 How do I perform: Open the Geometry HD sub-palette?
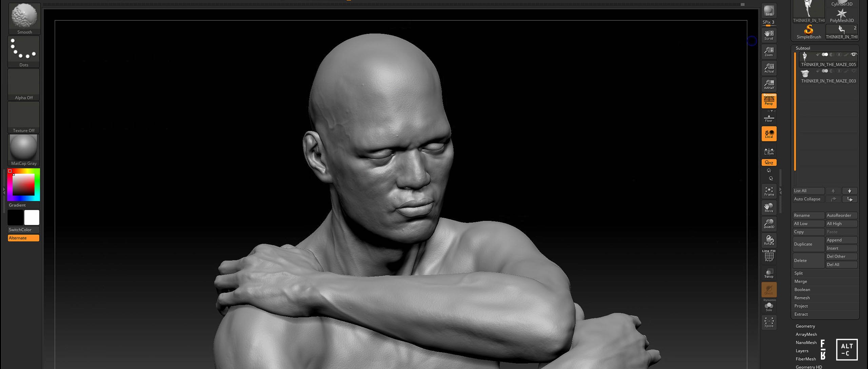click(x=809, y=367)
